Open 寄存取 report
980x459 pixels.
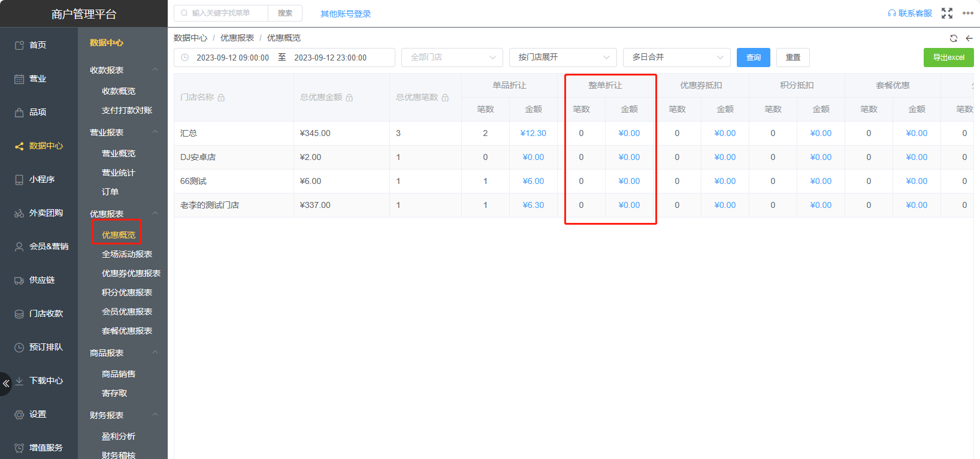pyautogui.click(x=114, y=393)
